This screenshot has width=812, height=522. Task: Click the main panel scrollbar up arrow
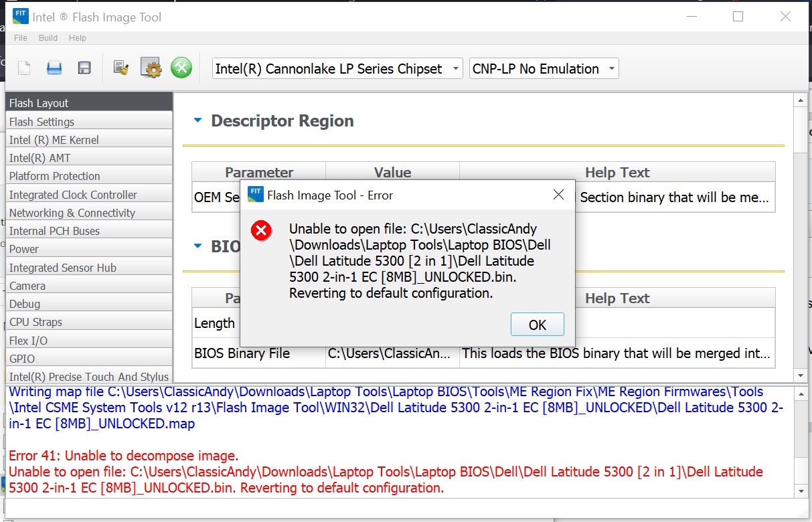[800, 100]
